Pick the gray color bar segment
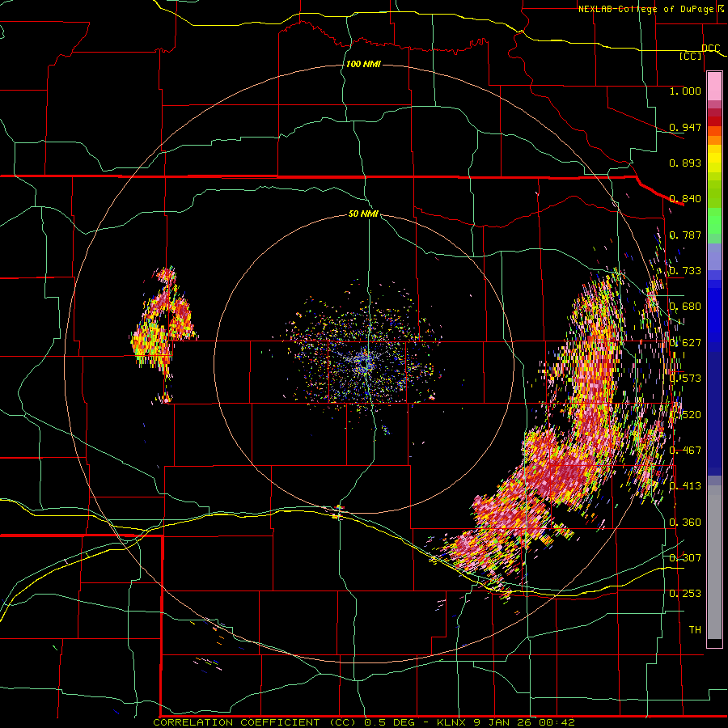The image size is (728, 728). pyautogui.click(x=714, y=562)
